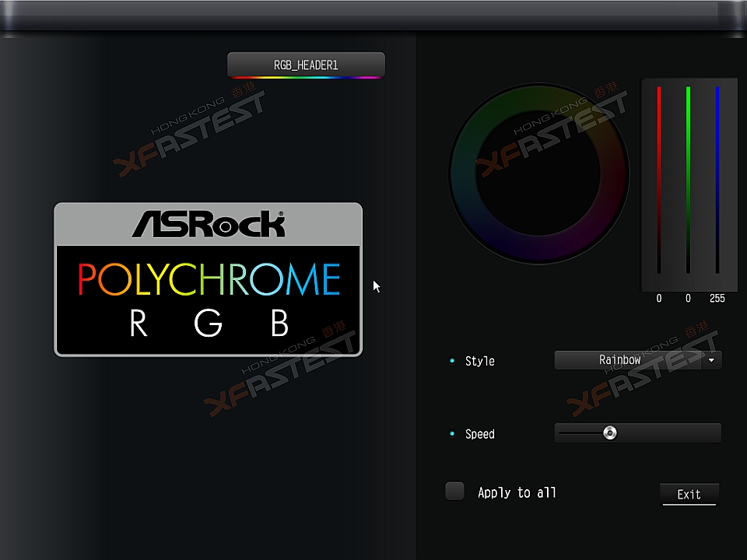
Task: Open the Style dropdown showing Rainbow
Action: [x=638, y=360]
